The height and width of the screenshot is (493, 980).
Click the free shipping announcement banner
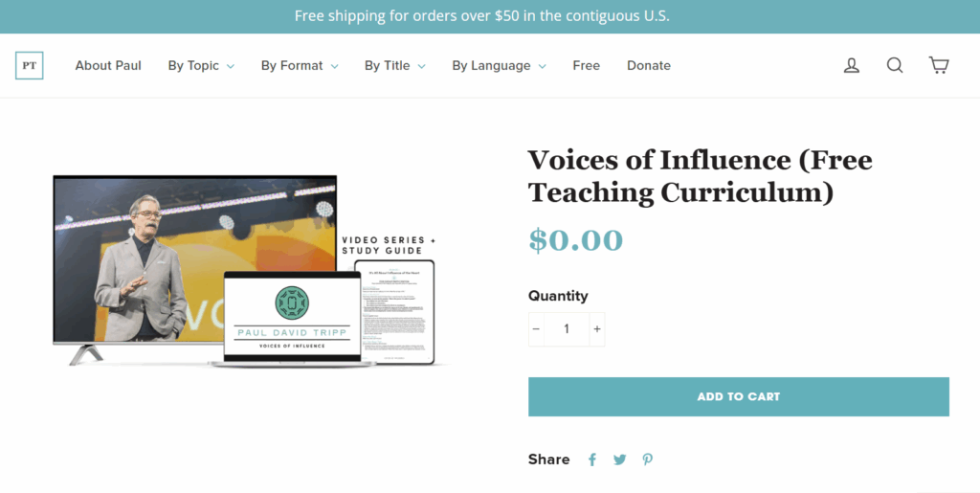482,16
